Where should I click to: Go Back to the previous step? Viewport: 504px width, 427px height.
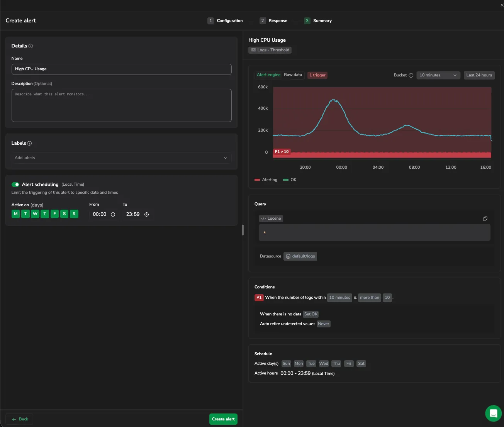pyautogui.click(x=20, y=419)
